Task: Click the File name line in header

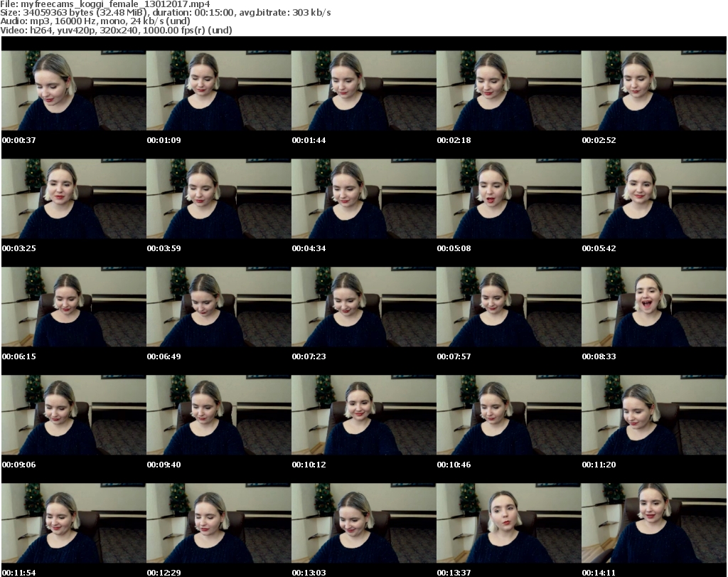Action: coord(105,4)
